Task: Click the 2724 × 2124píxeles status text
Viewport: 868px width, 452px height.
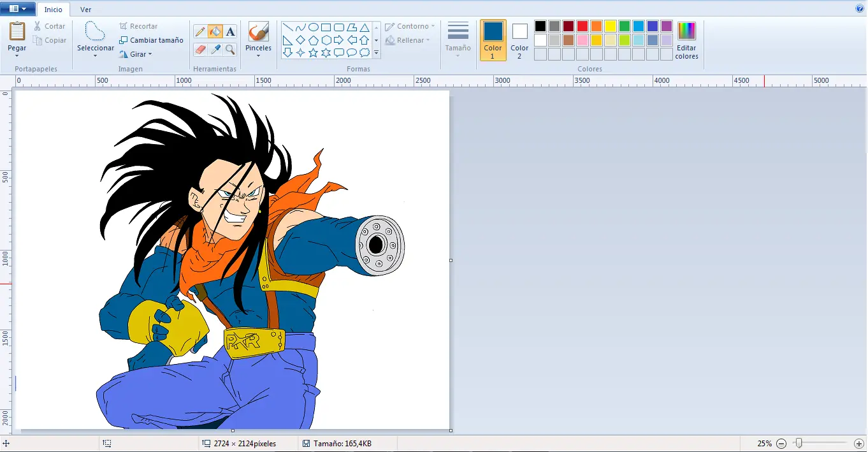Action: coord(245,443)
